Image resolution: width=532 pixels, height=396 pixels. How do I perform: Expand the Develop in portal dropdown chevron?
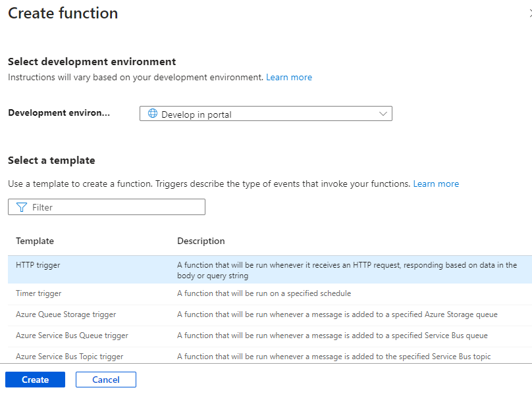384,114
